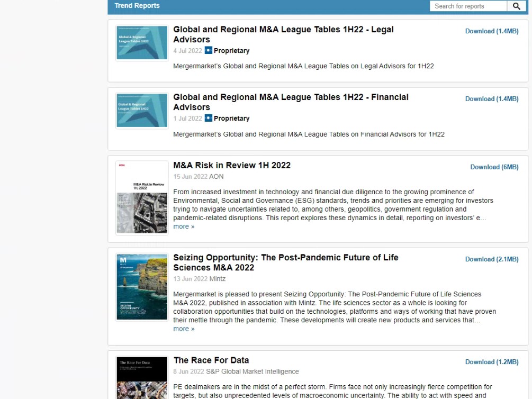Click the Legal Advisors for 1H22 description line

point(304,66)
